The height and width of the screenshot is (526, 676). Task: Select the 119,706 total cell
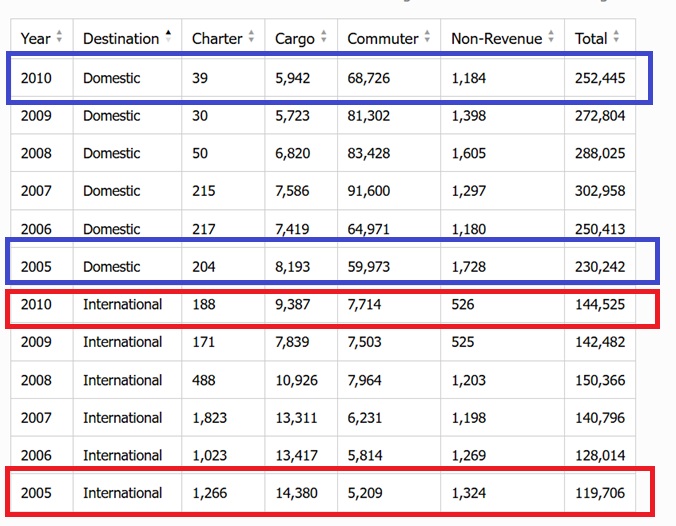tap(600, 493)
